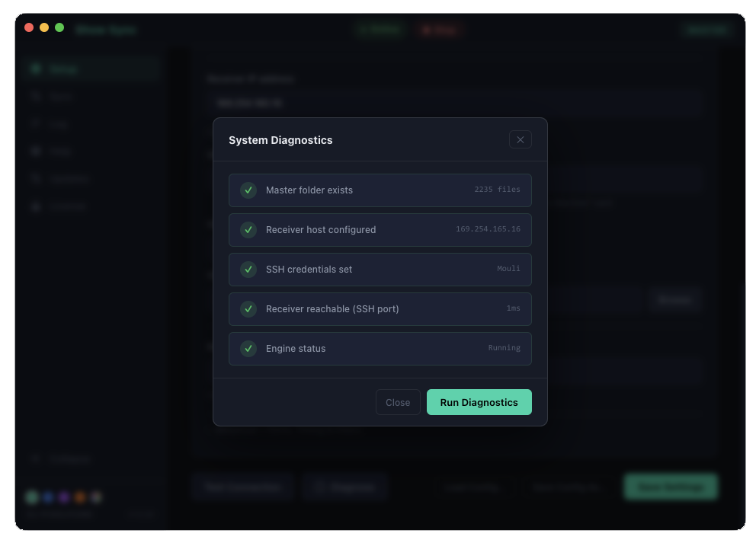Click the checkmark icon for Master folder exists
756x546 pixels.
248,190
